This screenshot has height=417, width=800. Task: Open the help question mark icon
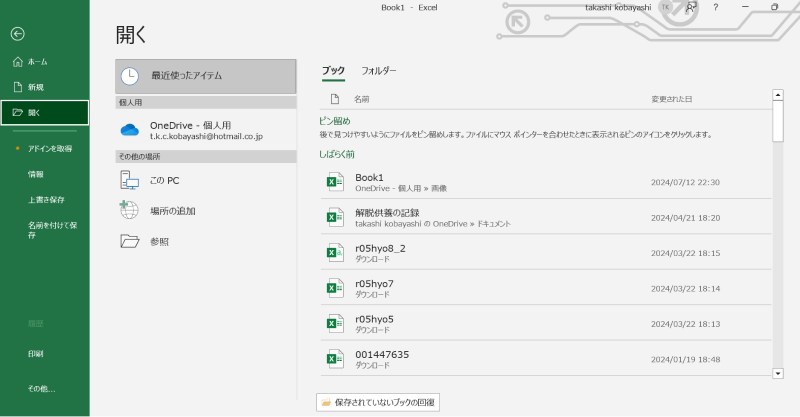point(716,7)
